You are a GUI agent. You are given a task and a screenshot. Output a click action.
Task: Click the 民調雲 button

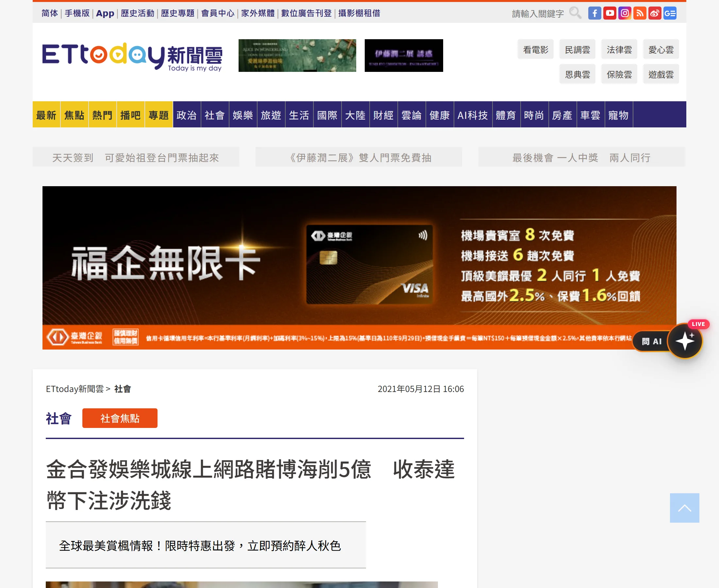coord(577,49)
